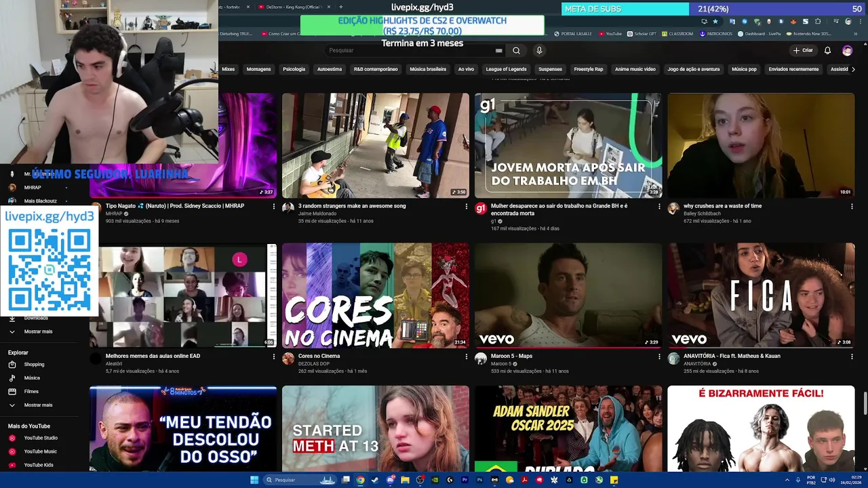Click the Windows taskbar search box
The height and width of the screenshot is (488, 868).
coord(300,480)
